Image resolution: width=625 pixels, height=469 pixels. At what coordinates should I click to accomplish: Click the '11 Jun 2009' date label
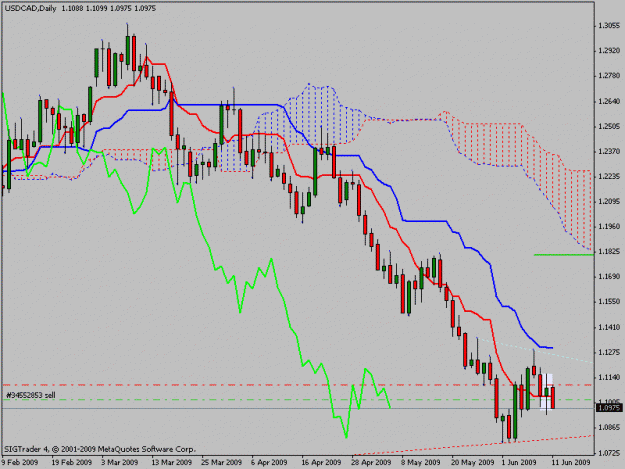(x=571, y=462)
